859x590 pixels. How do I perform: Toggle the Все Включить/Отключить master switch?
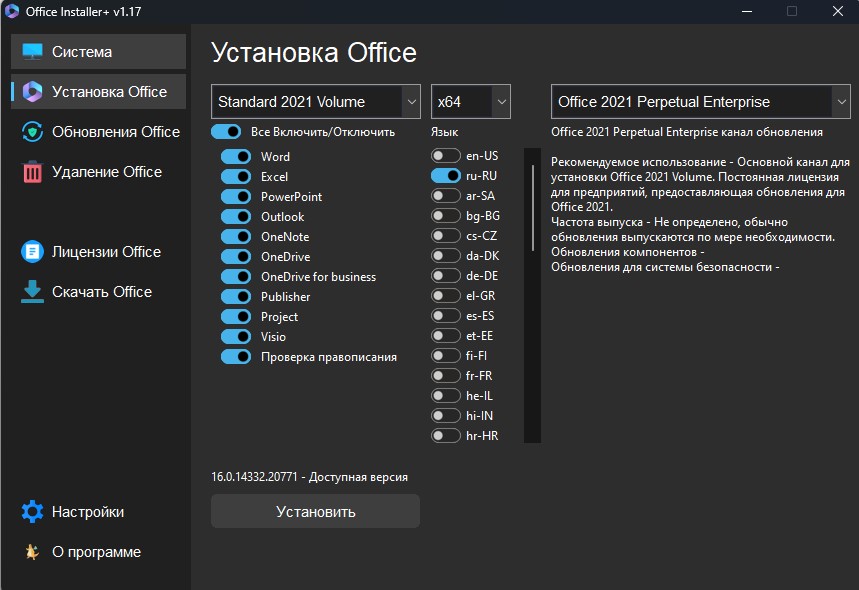tap(226, 132)
